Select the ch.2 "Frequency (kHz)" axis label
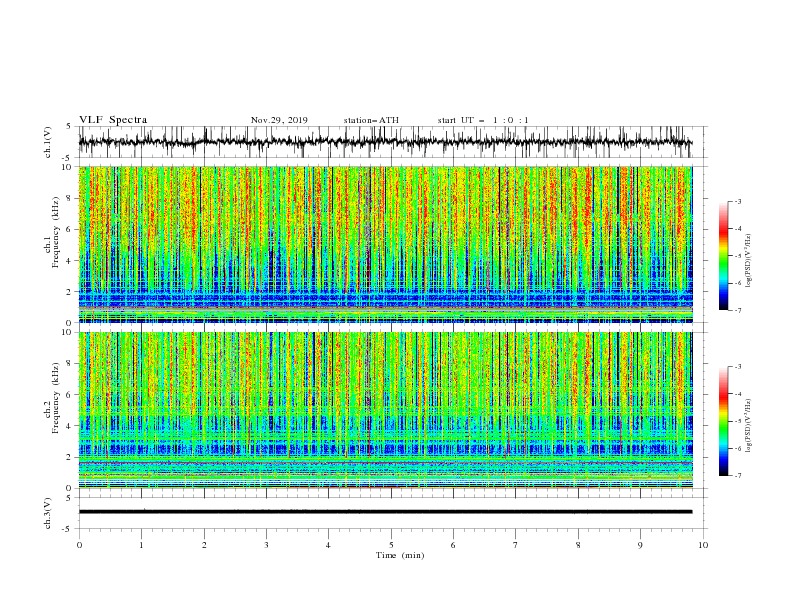The height and width of the screenshot is (612, 792). click(55, 398)
